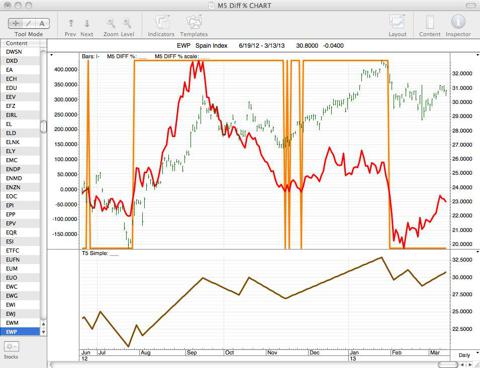The image size is (480, 368).
Task: Click the zoom in magnifier
Action: [111, 23]
